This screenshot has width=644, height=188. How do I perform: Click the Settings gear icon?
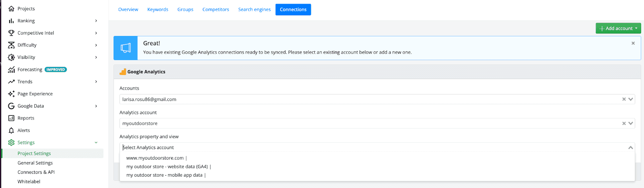pyautogui.click(x=11, y=142)
